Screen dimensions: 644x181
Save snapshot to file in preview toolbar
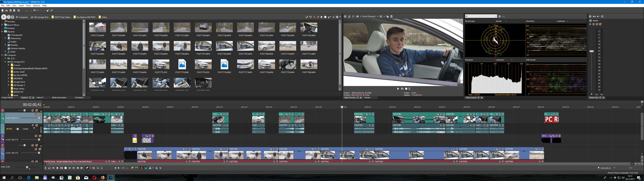tap(391, 16)
